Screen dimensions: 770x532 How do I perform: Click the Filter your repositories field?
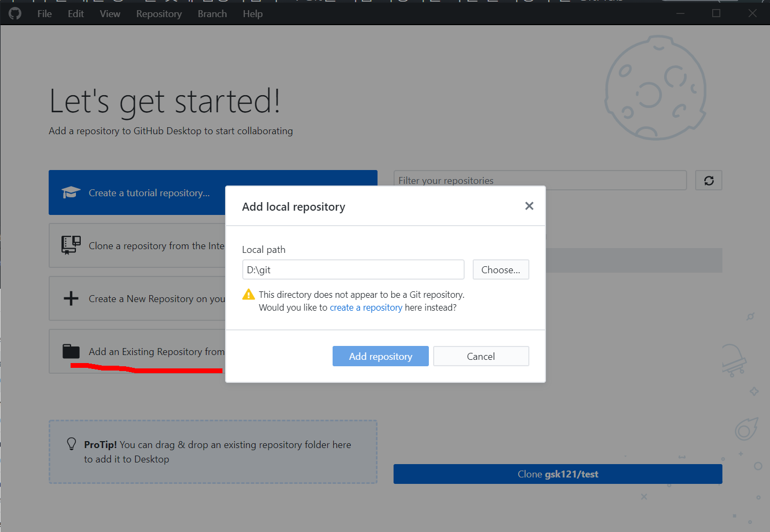pos(540,180)
